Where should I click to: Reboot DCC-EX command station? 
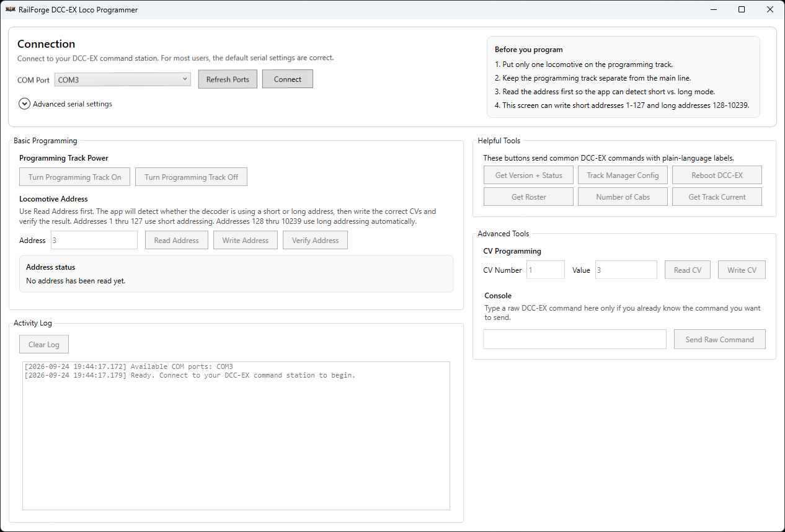click(x=717, y=175)
